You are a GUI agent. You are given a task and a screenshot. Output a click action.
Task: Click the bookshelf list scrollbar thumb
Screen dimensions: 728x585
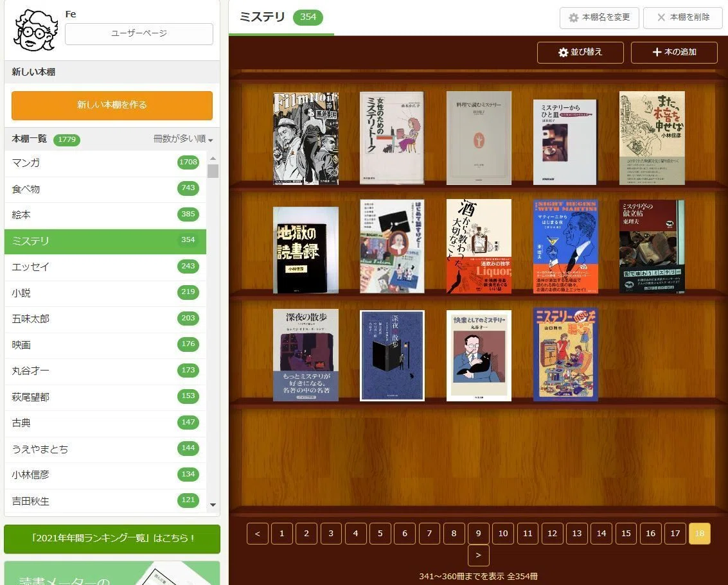click(213, 171)
